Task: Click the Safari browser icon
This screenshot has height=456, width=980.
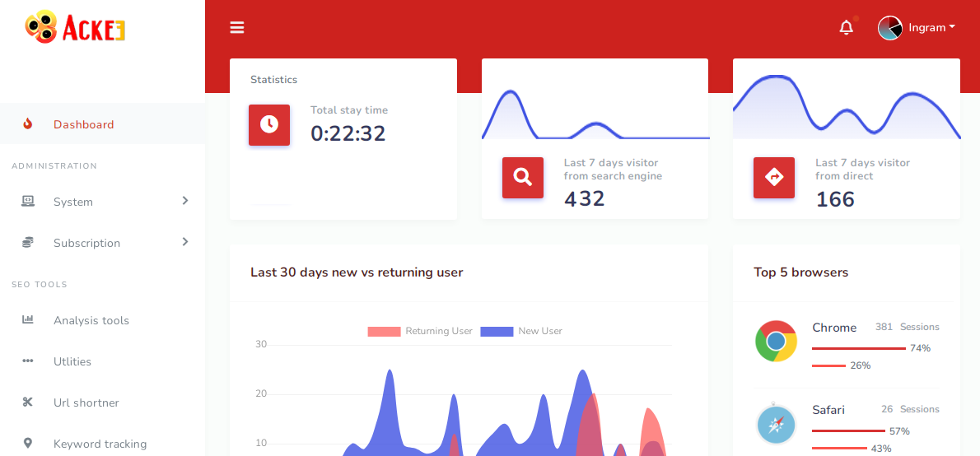Action: 776,424
